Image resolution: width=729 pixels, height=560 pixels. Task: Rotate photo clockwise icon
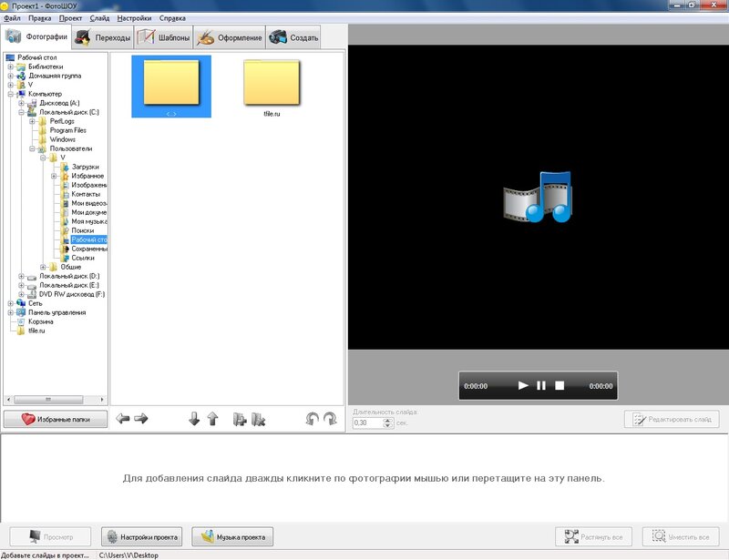(x=330, y=419)
